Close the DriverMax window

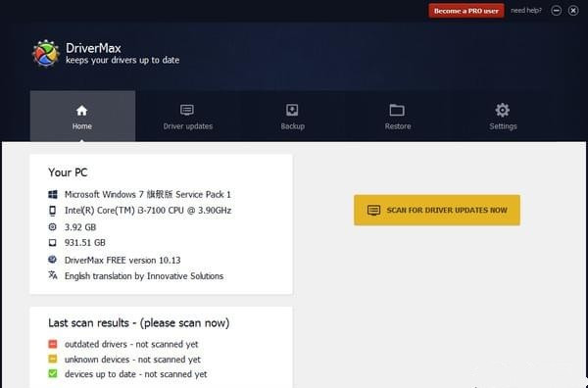tap(573, 11)
